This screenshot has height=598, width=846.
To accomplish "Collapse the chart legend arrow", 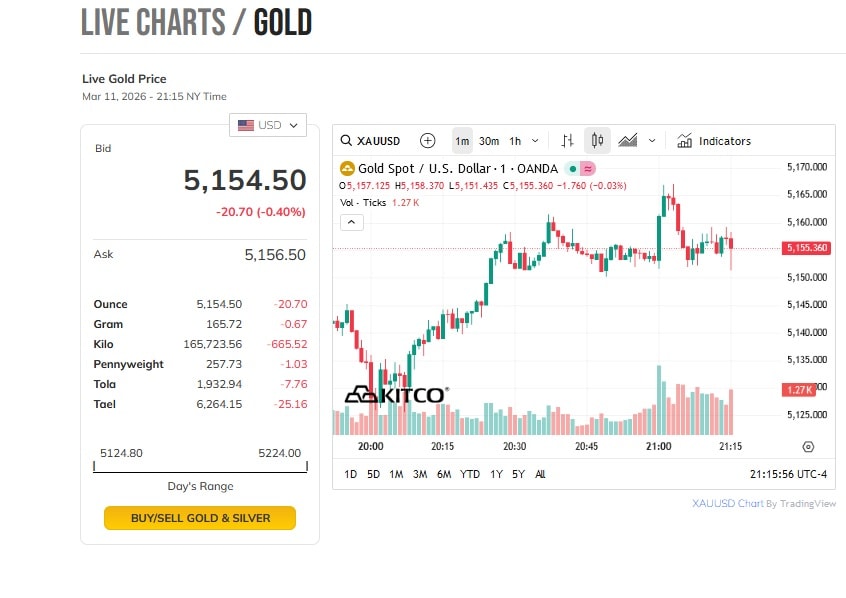I will [352, 222].
